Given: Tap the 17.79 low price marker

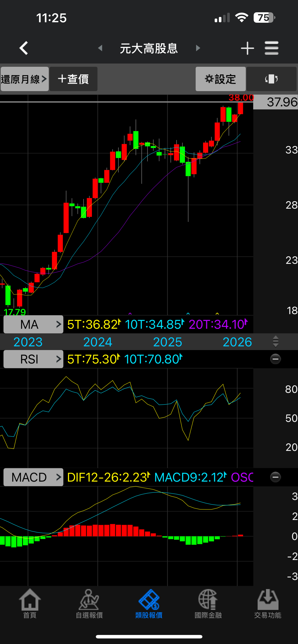Looking at the screenshot, I should pyautogui.click(x=15, y=312).
